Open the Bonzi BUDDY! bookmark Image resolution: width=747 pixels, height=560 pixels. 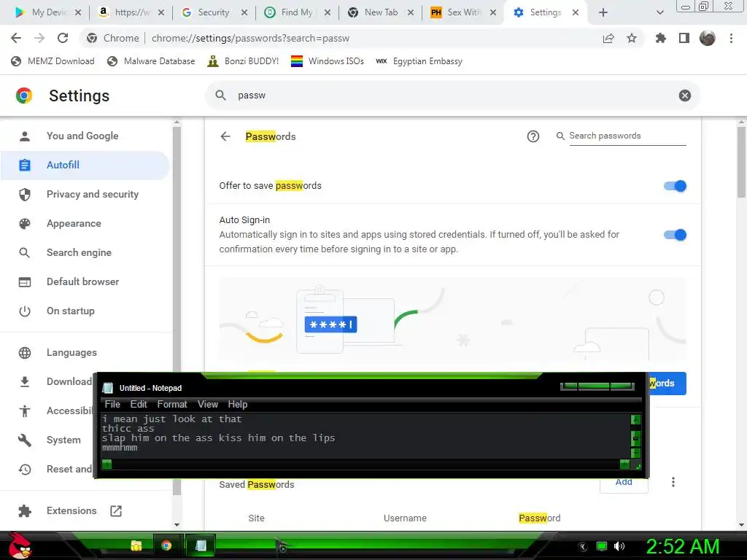pyautogui.click(x=243, y=61)
